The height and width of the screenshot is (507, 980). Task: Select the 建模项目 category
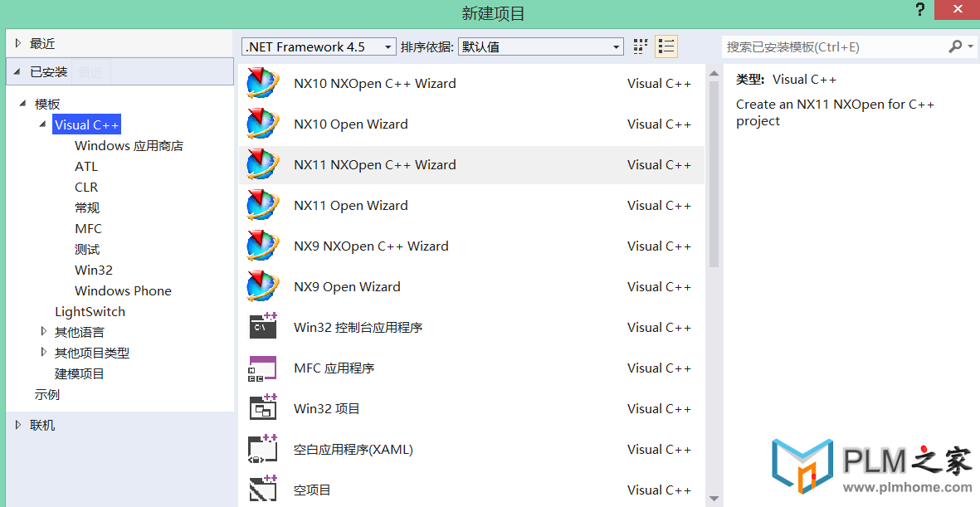(80, 373)
